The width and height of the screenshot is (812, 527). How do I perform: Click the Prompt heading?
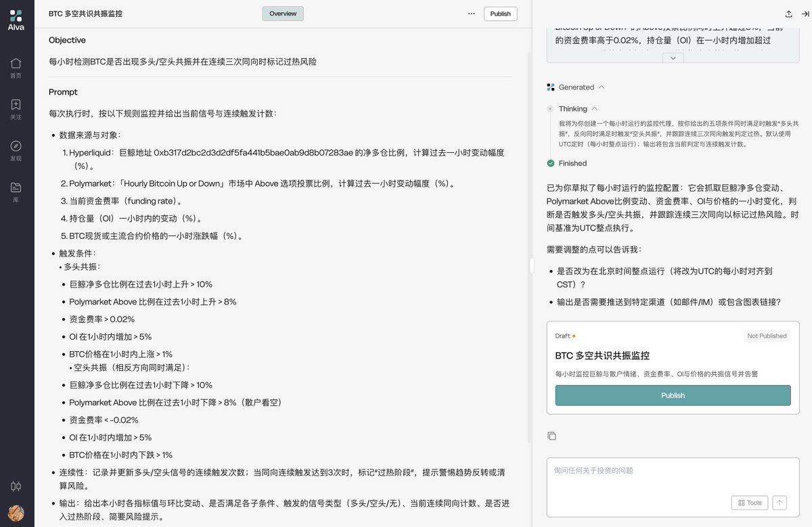tap(63, 92)
